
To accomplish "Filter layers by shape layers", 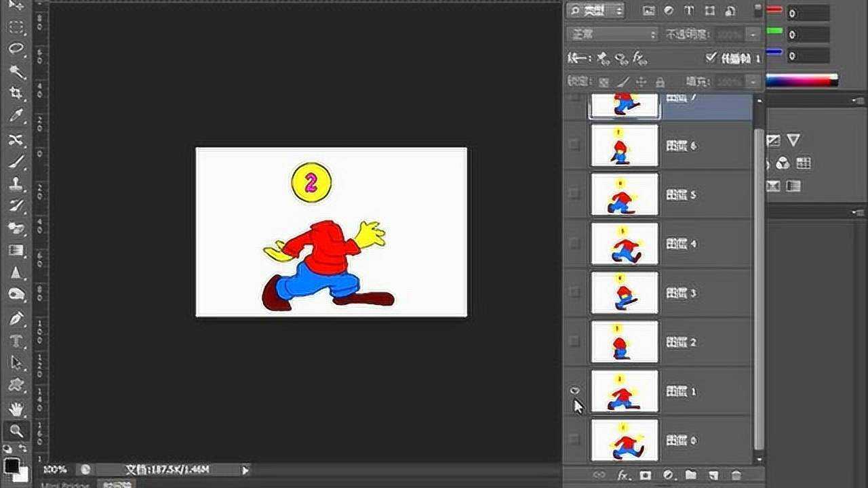I will coord(710,11).
